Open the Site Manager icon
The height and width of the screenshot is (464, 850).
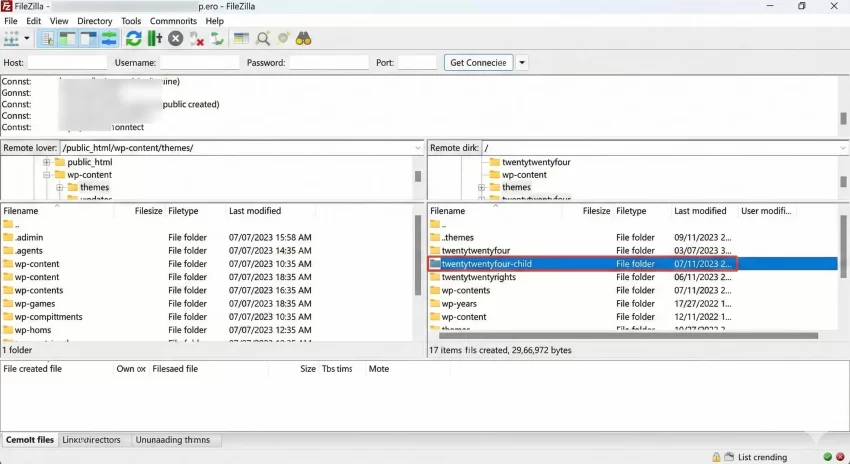tap(11, 39)
